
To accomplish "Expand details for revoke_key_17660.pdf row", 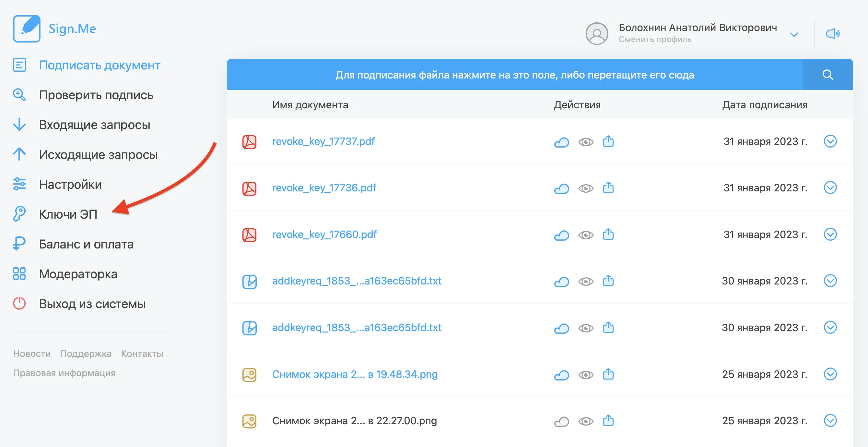I will click(x=830, y=234).
